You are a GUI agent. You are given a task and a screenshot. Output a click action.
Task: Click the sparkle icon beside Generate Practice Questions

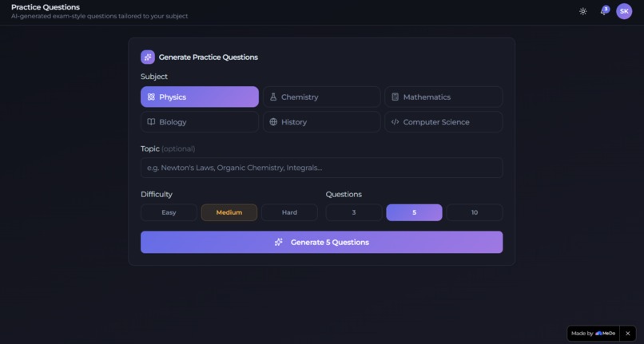point(148,57)
